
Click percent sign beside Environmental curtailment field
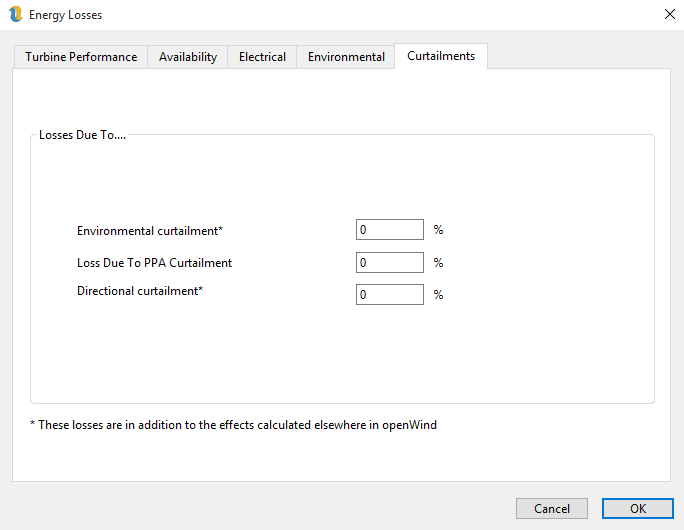tap(438, 230)
